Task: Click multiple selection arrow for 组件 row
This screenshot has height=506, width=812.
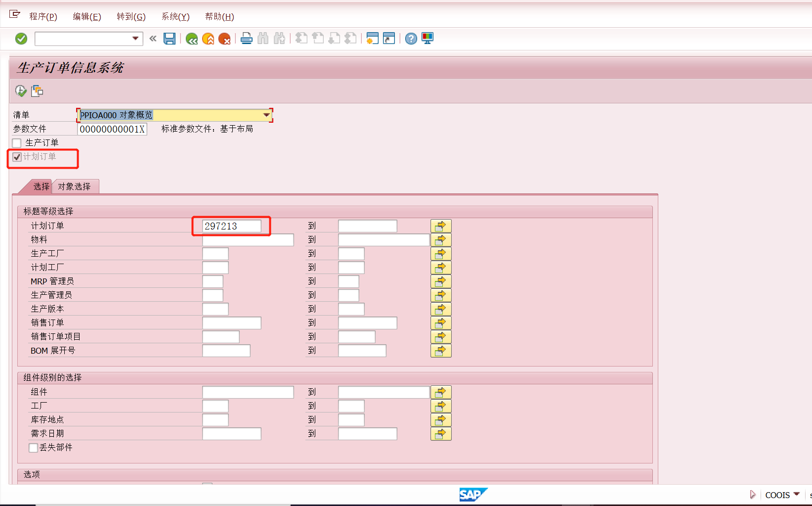Action: point(441,392)
